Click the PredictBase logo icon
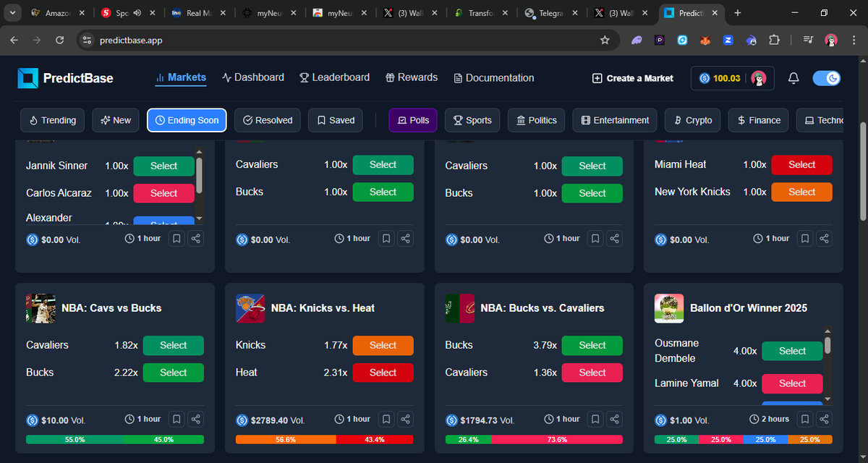The image size is (868, 463). (x=27, y=78)
